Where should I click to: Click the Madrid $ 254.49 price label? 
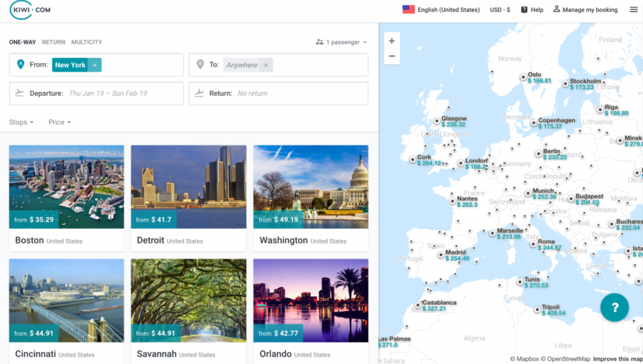[457, 258]
